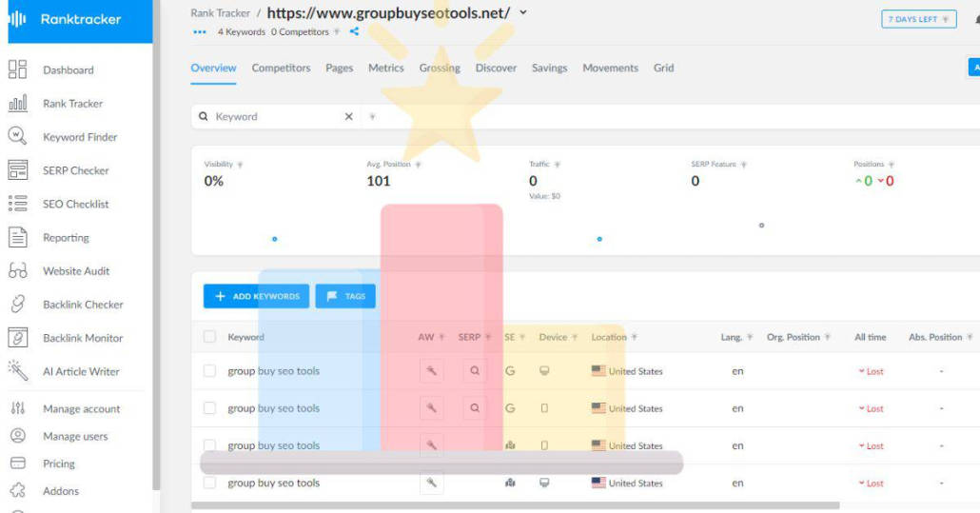Switch to the Competitors tab
The image size is (980, 513).
coord(281,69)
